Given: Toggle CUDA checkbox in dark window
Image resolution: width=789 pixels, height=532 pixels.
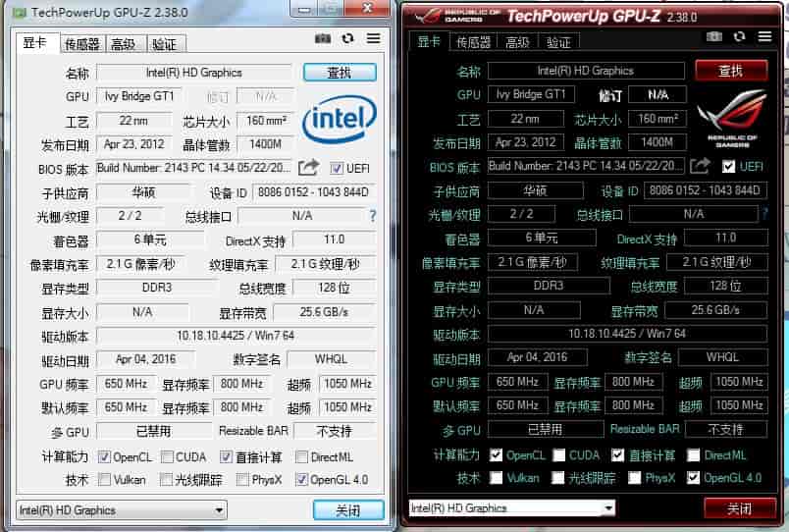Looking at the screenshot, I should tap(559, 455).
